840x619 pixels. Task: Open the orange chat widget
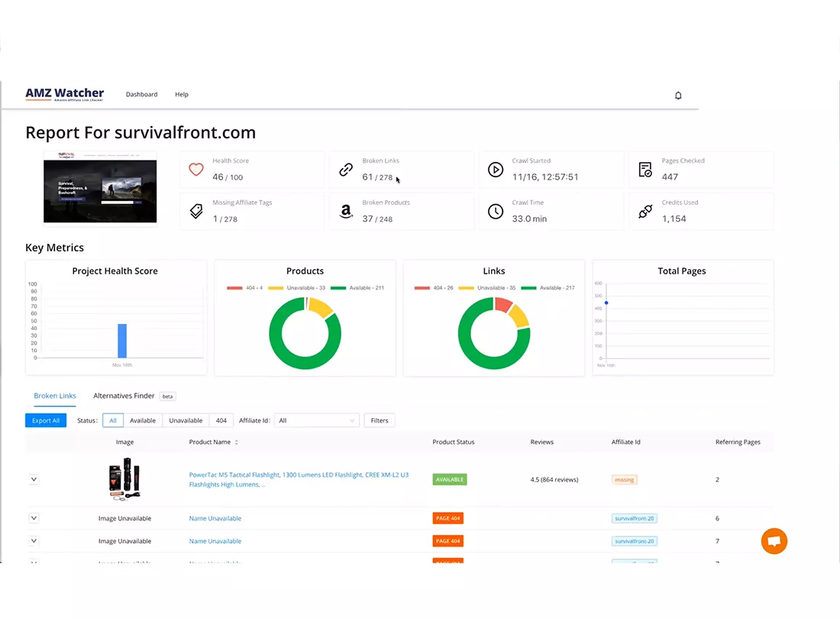774,541
